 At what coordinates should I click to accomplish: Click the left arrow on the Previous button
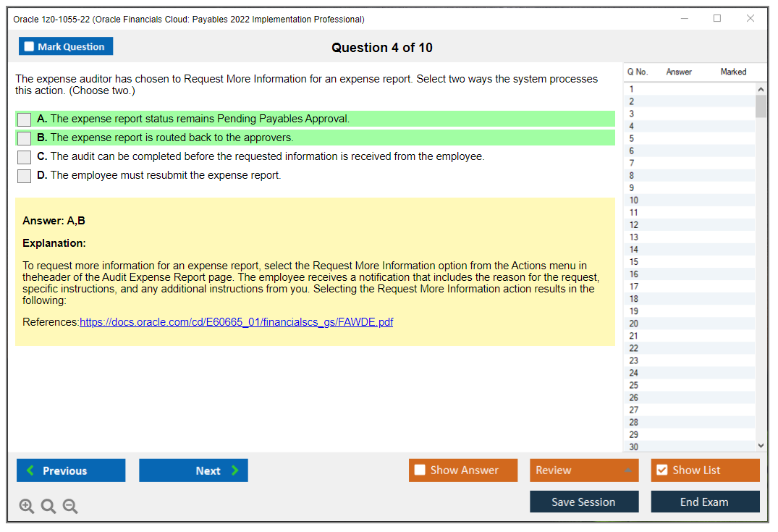(30, 470)
